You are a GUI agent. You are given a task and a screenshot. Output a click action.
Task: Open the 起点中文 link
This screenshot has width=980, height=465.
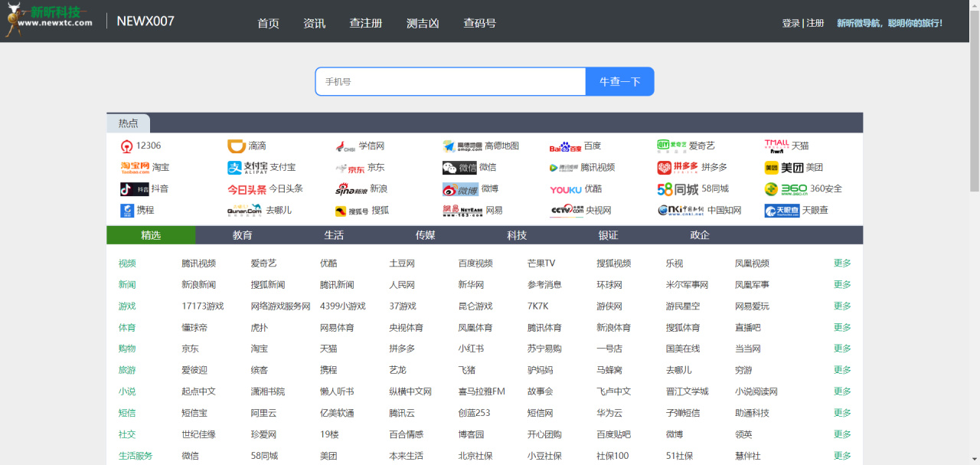tap(198, 391)
